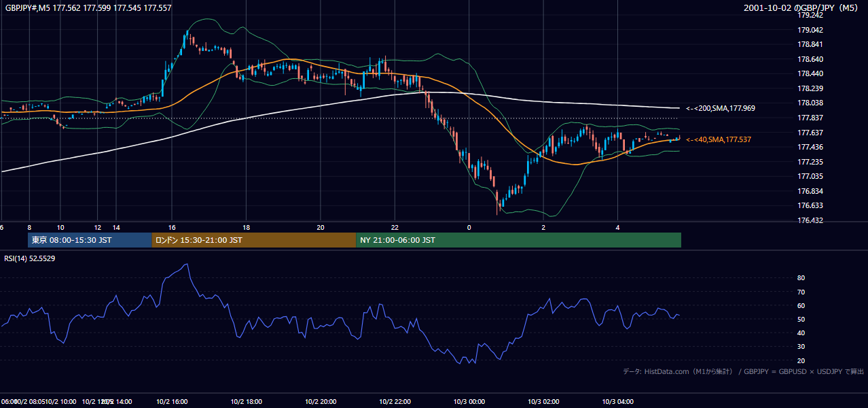
Task: Click the 178.239 price axis value
Action: (x=811, y=88)
